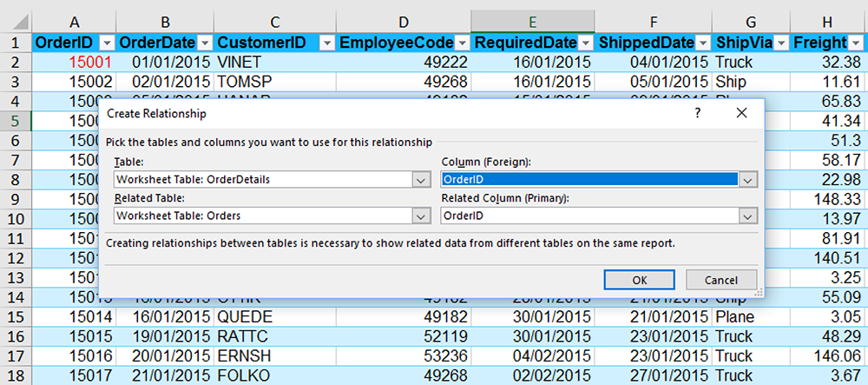Click OrderDate cell 19/01/2015
Screen dimensions: 868x385
tap(165, 336)
